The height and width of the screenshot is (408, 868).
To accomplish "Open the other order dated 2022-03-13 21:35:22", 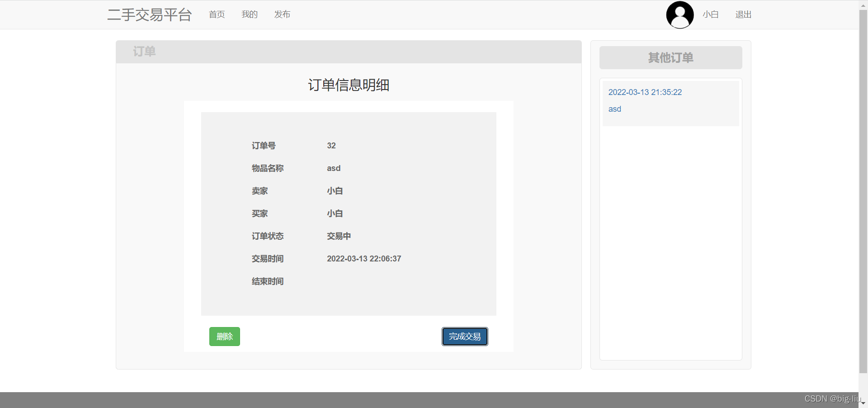I will (x=645, y=92).
